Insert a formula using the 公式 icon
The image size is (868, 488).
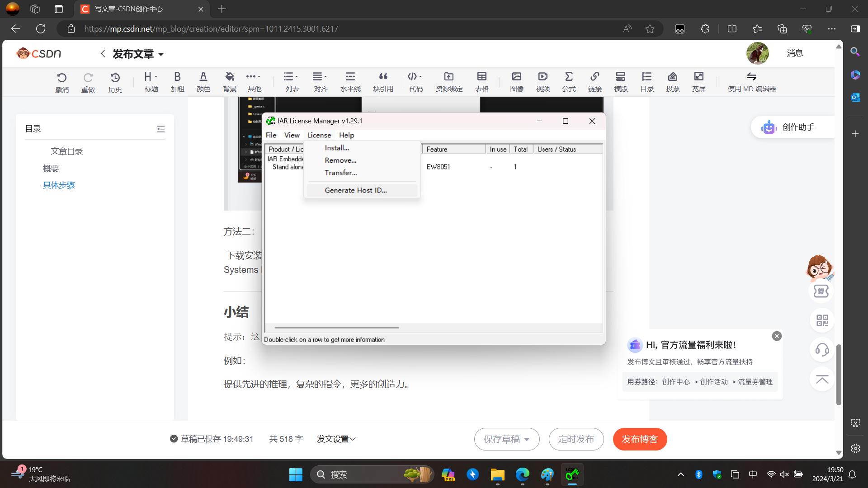click(x=569, y=81)
